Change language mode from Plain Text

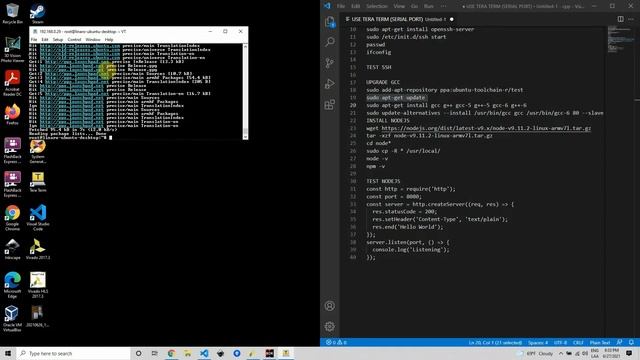click(x=600, y=342)
